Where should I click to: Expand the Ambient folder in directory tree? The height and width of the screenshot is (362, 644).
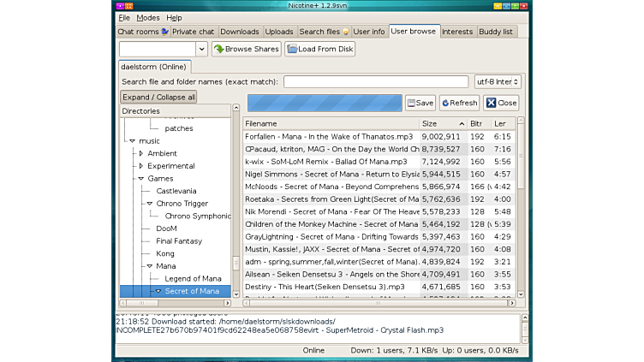(140, 153)
